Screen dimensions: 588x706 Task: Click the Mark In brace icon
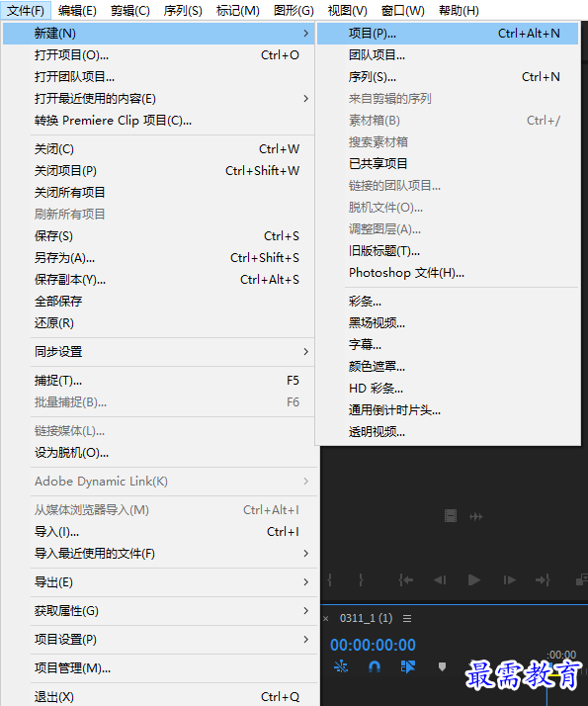(330, 579)
